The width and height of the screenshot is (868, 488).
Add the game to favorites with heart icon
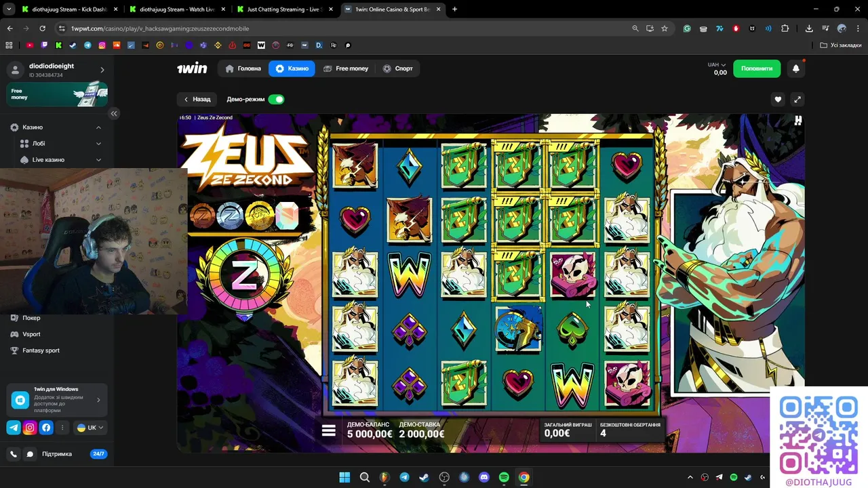point(778,99)
